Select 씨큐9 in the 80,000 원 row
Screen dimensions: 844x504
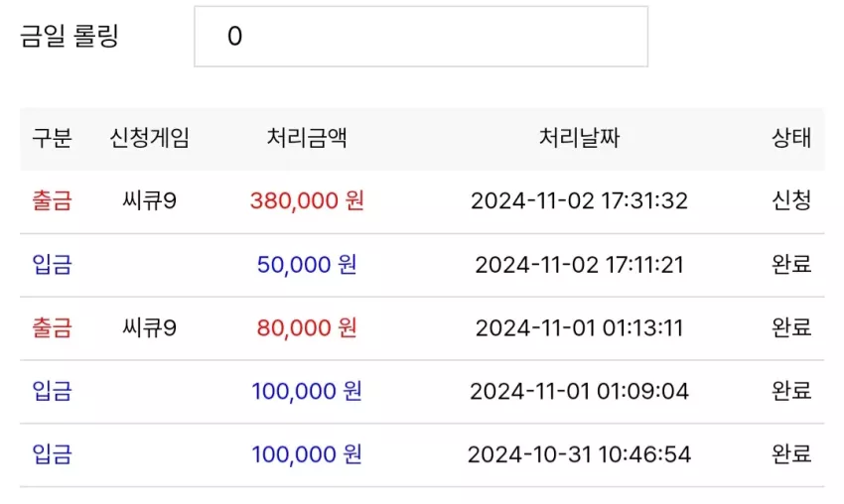click(x=150, y=327)
